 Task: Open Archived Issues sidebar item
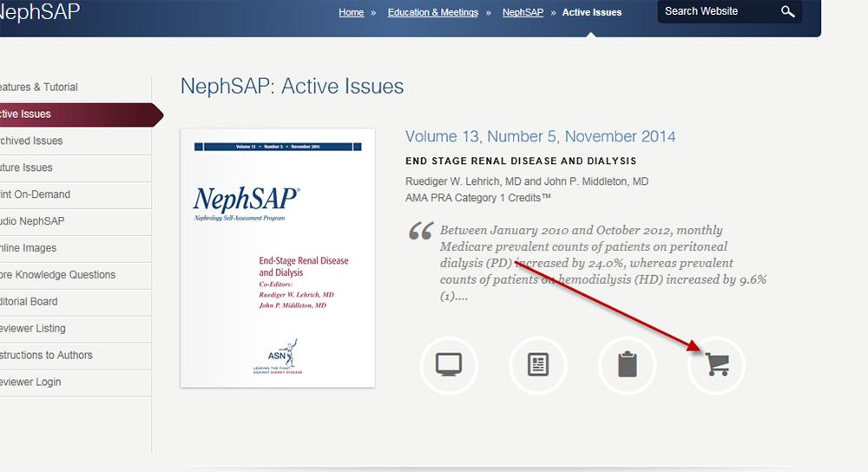(x=32, y=141)
